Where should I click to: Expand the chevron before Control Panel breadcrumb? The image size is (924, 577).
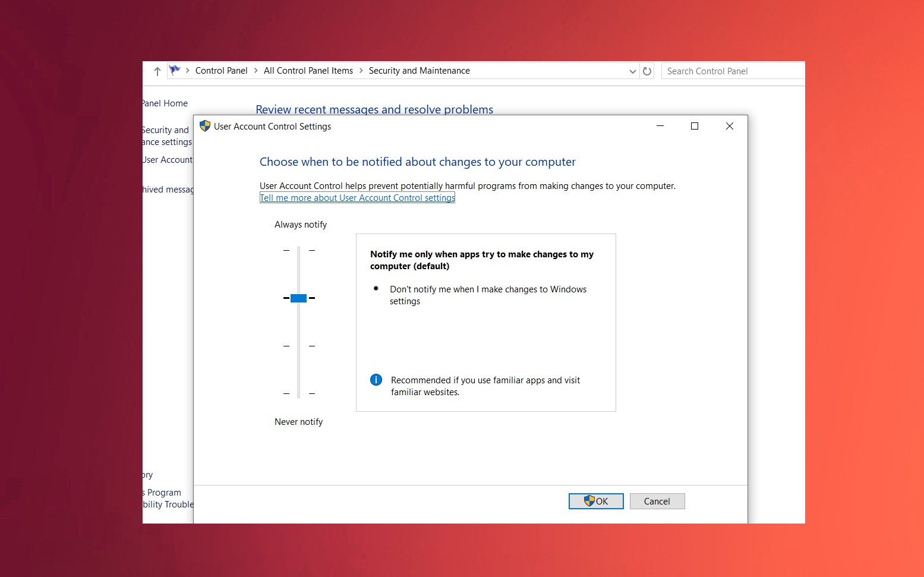pyautogui.click(x=188, y=71)
